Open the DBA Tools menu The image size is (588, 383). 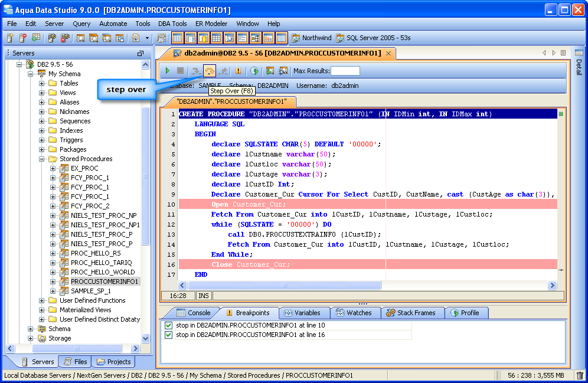(172, 24)
